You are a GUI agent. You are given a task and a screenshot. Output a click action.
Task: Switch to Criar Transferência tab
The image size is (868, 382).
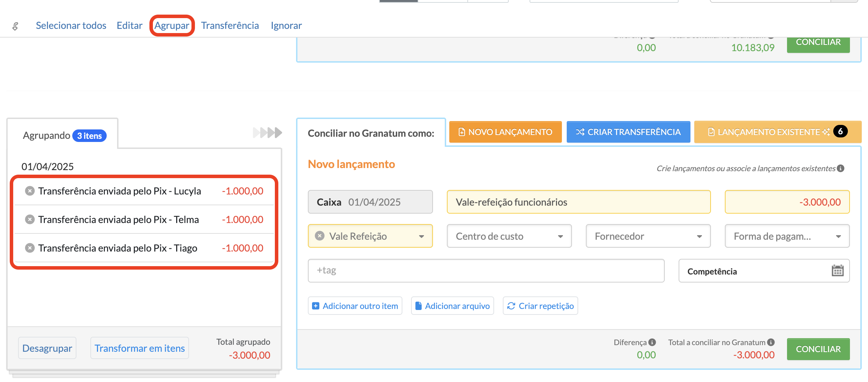pos(628,132)
